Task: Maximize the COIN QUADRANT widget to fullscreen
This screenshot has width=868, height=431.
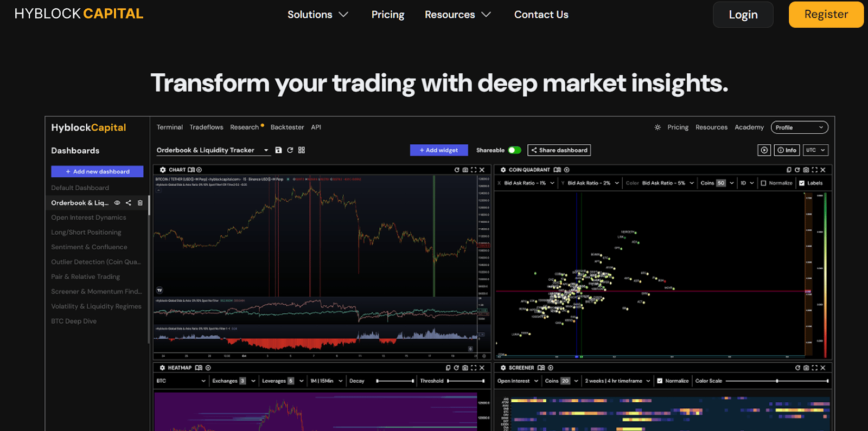Action: pos(815,170)
